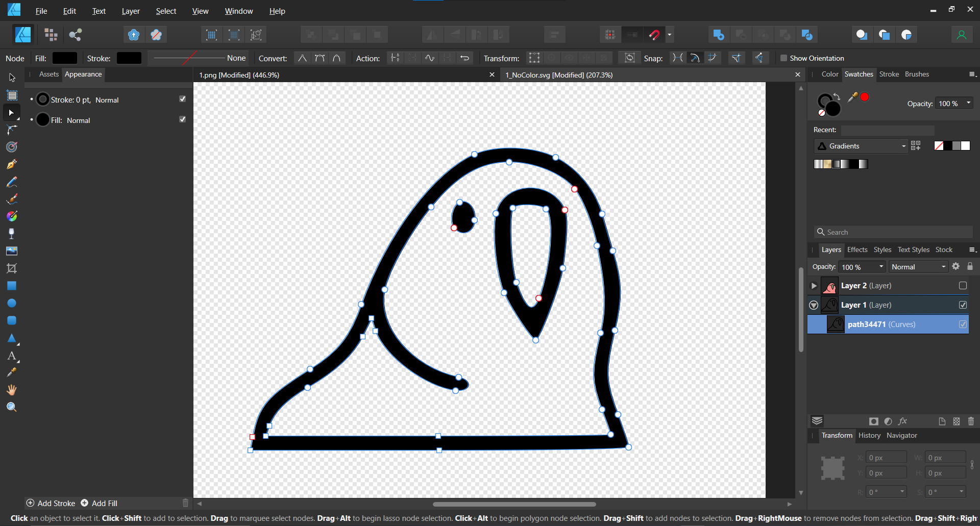Viewport: 980px width, 526px height.
Task: Select the Artistic Text tool
Action: tap(12, 356)
